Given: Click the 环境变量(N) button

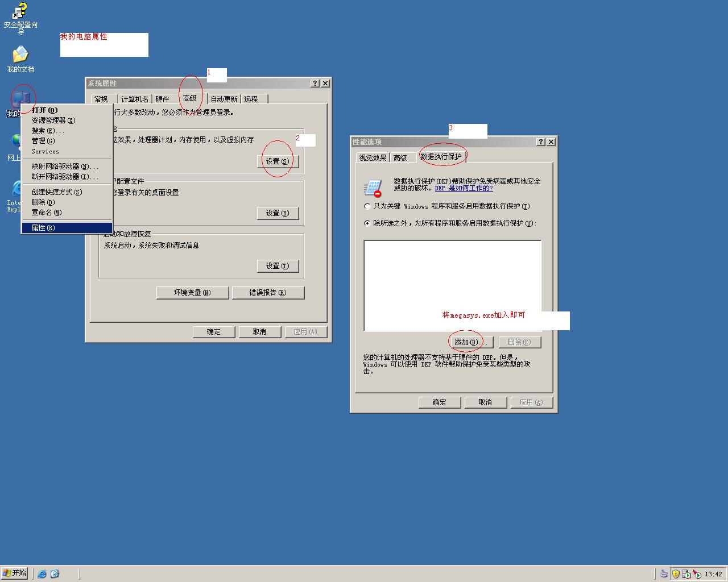Looking at the screenshot, I should tap(192, 293).
